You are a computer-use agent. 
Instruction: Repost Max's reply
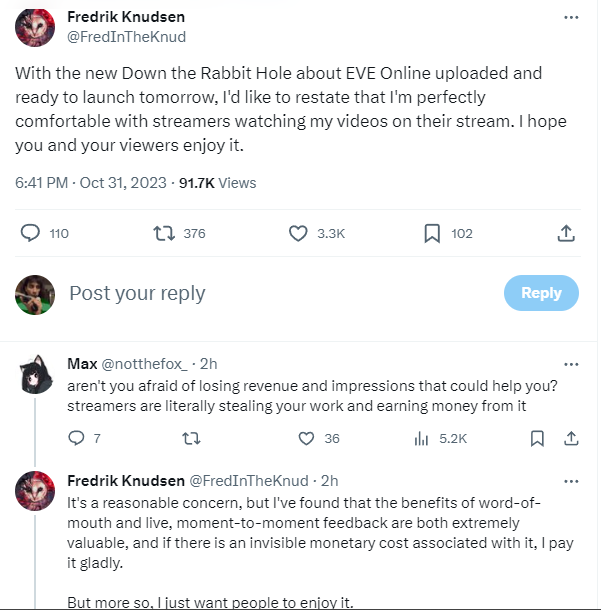tap(191, 439)
